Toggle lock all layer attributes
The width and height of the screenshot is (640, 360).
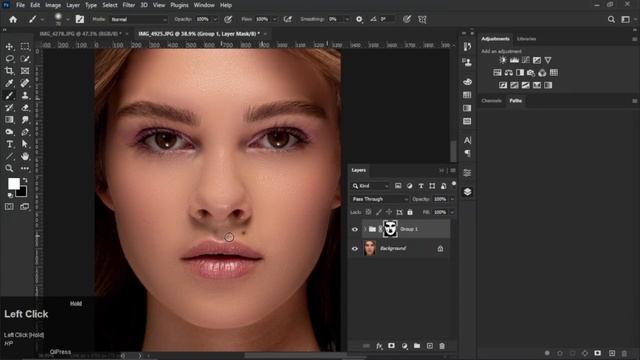pos(410,212)
